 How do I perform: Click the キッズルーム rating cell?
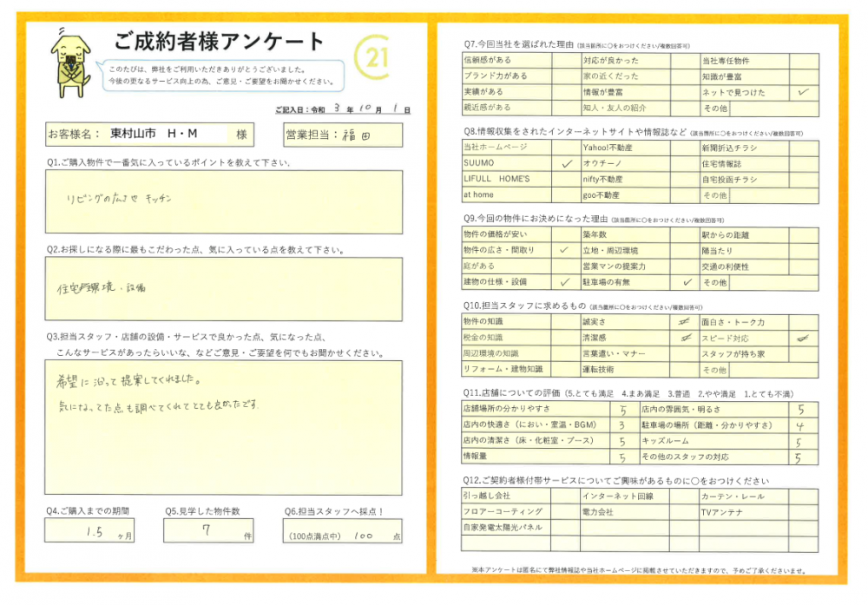(800, 442)
